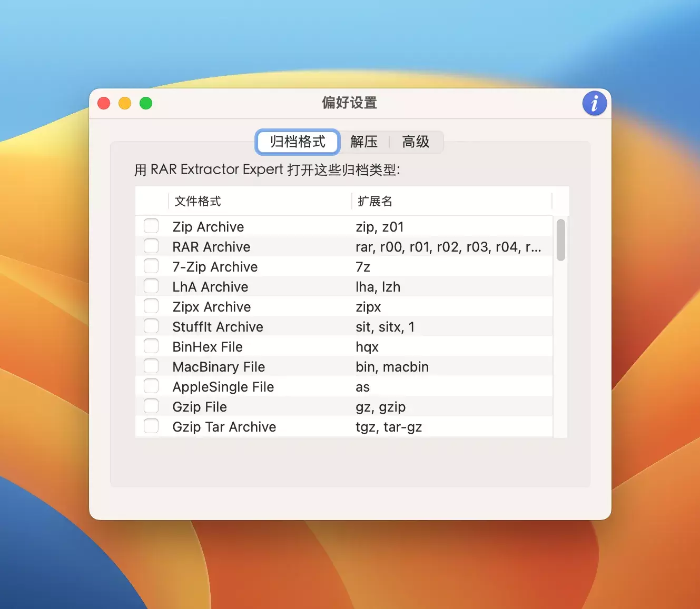The width and height of the screenshot is (700, 609).
Task: Toggle the LhA Archive checkbox
Action: 151,286
